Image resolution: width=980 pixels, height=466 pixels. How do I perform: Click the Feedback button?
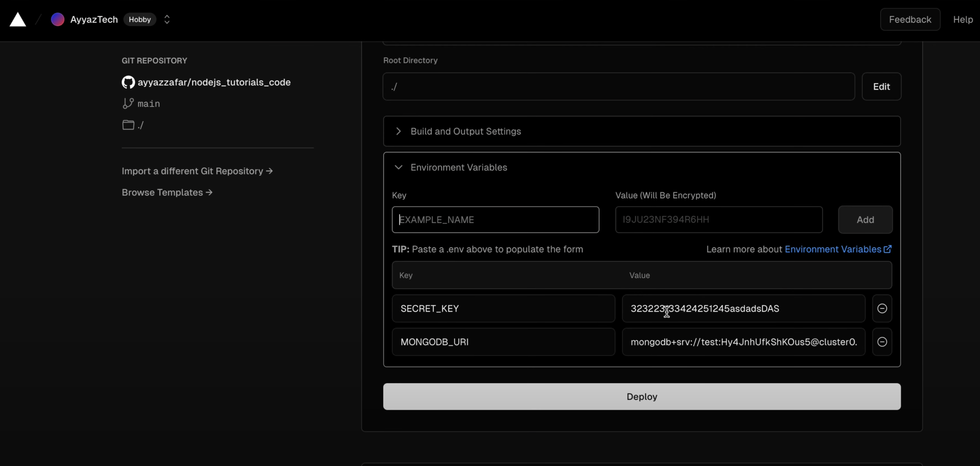[910, 19]
